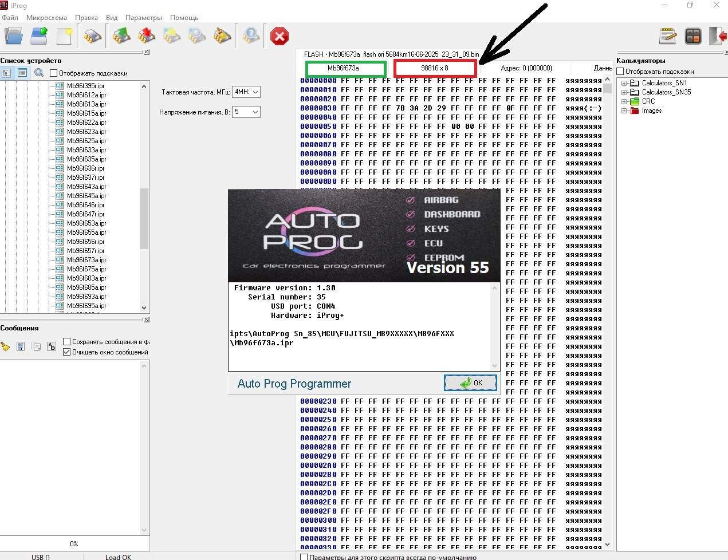Enable hints checkbox in device list panel
This screenshot has width=728, height=560.
(x=54, y=73)
